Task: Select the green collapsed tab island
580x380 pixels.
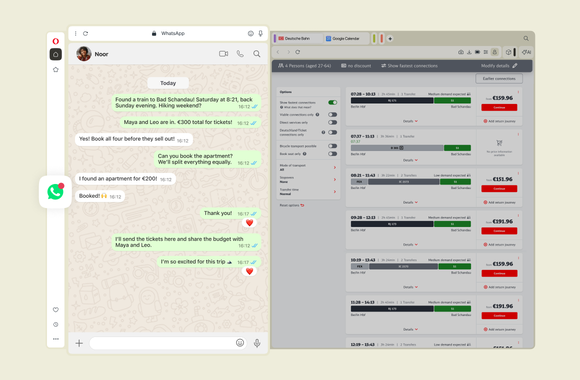Action: pyautogui.click(x=374, y=38)
